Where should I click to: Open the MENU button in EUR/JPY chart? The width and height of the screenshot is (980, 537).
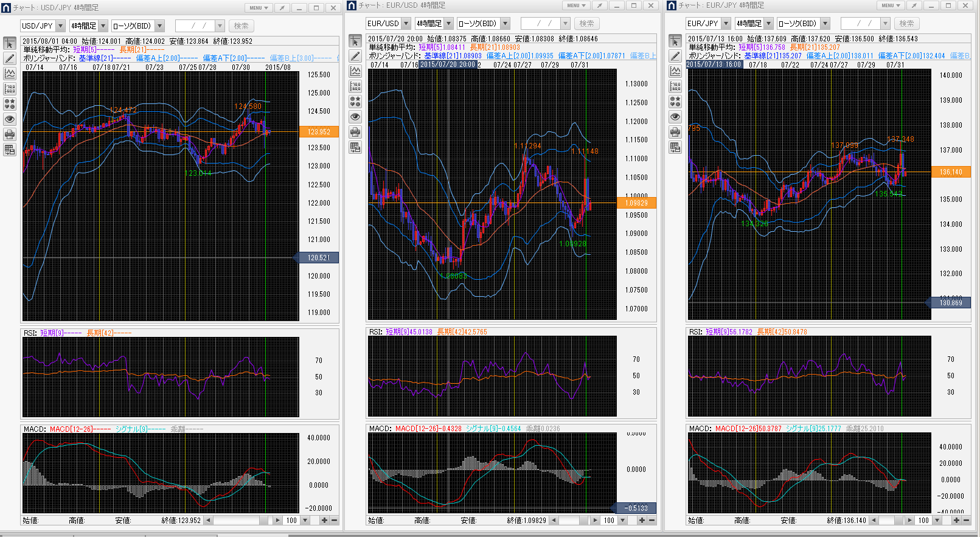tap(891, 5)
